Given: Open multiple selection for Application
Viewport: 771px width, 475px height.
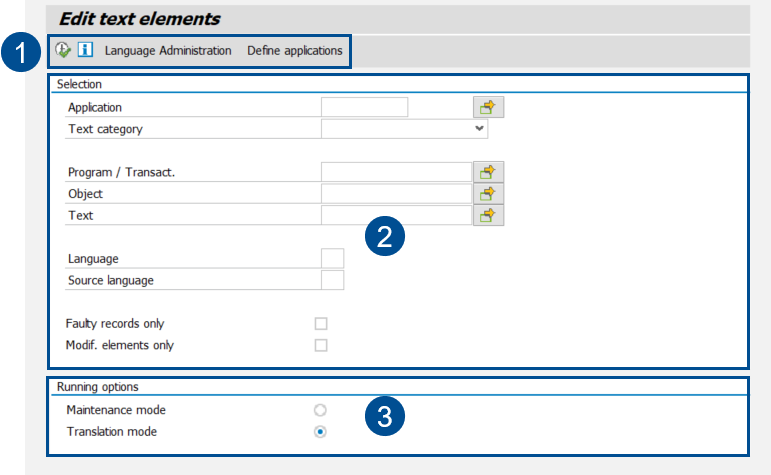Looking at the screenshot, I should [x=488, y=108].
